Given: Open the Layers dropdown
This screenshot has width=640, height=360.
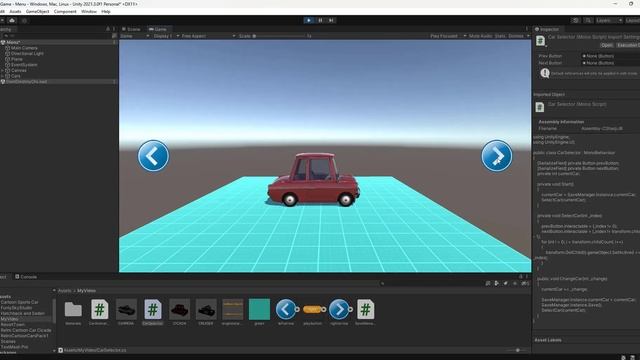Looking at the screenshot, I should pos(609,20).
